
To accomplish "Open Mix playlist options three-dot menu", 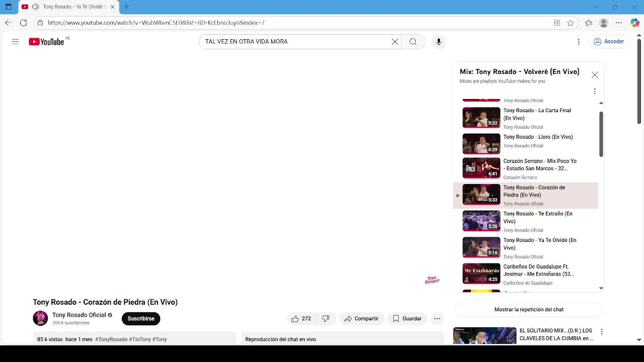I will point(595,92).
